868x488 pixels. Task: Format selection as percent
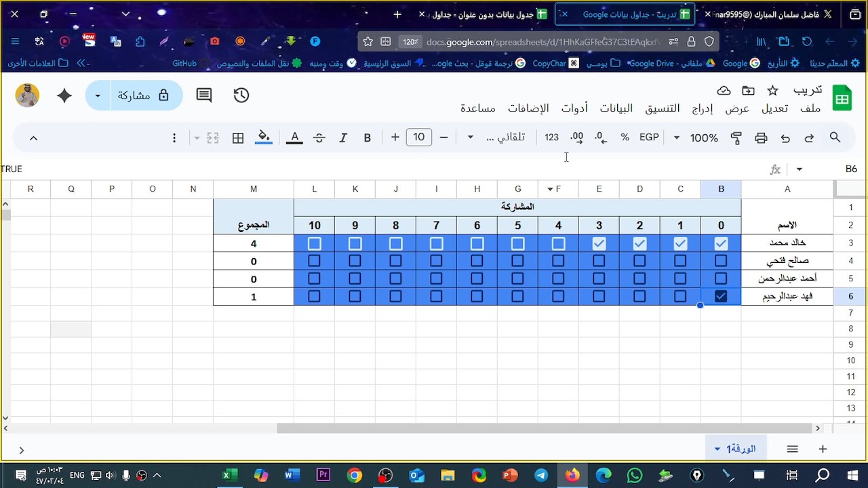(x=625, y=138)
